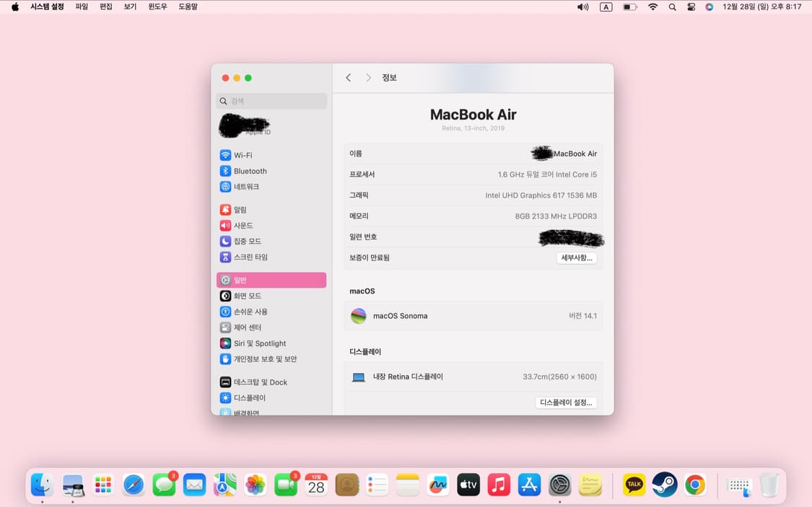Select Bluetooth in the settings sidebar
812x507 pixels.
[250, 171]
